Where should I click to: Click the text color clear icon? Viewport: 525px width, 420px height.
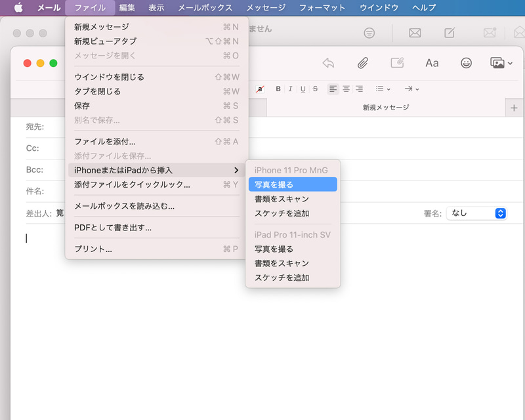tap(260, 89)
